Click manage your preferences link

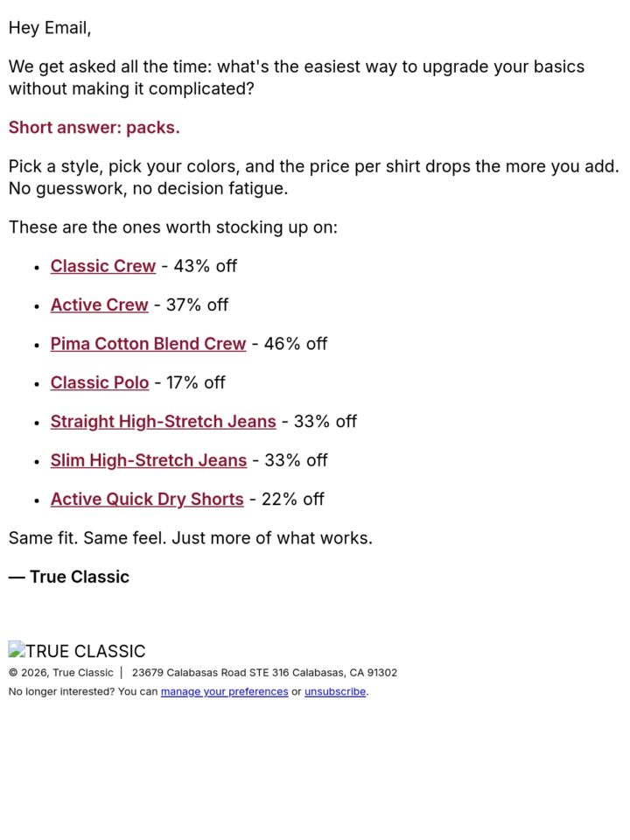tap(225, 691)
